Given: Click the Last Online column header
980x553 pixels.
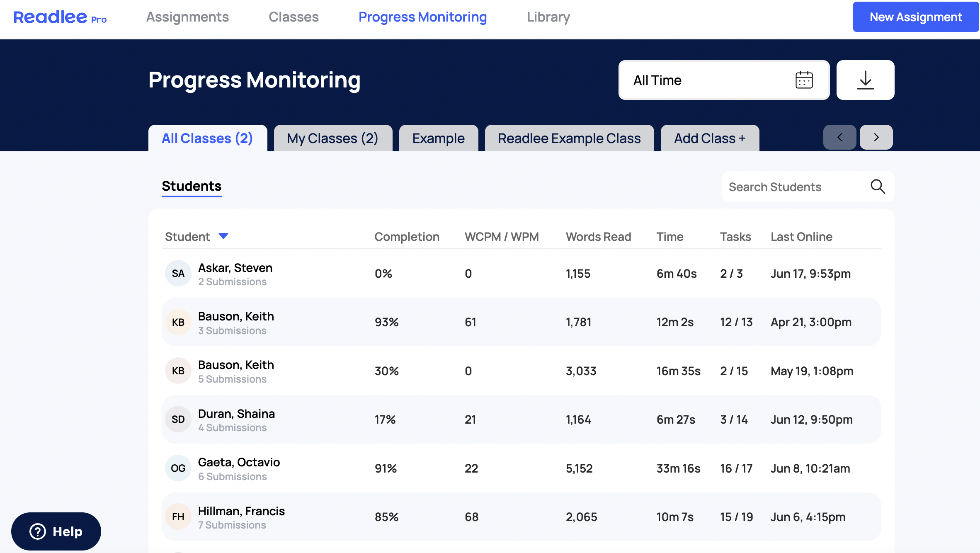Looking at the screenshot, I should pos(801,236).
